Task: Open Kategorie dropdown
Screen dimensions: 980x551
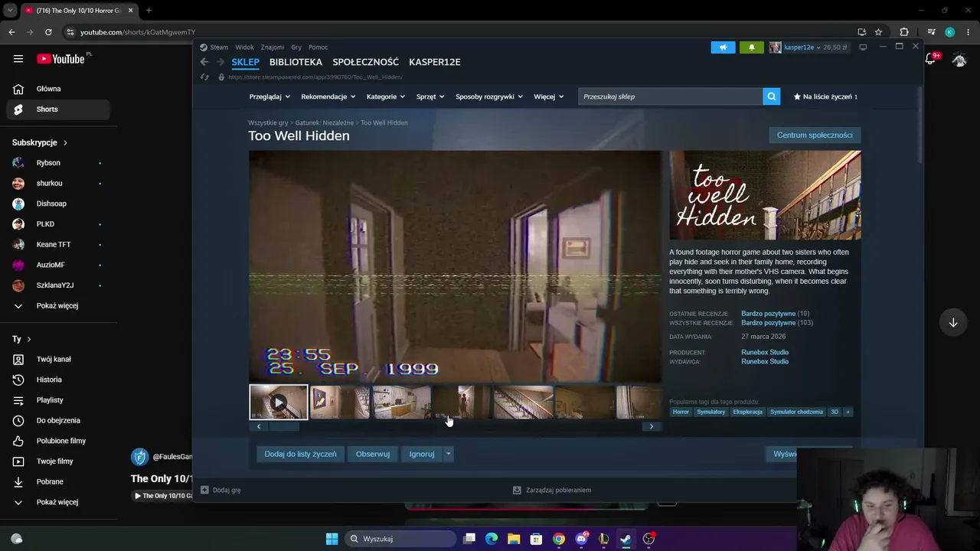Action: click(x=386, y=96)
